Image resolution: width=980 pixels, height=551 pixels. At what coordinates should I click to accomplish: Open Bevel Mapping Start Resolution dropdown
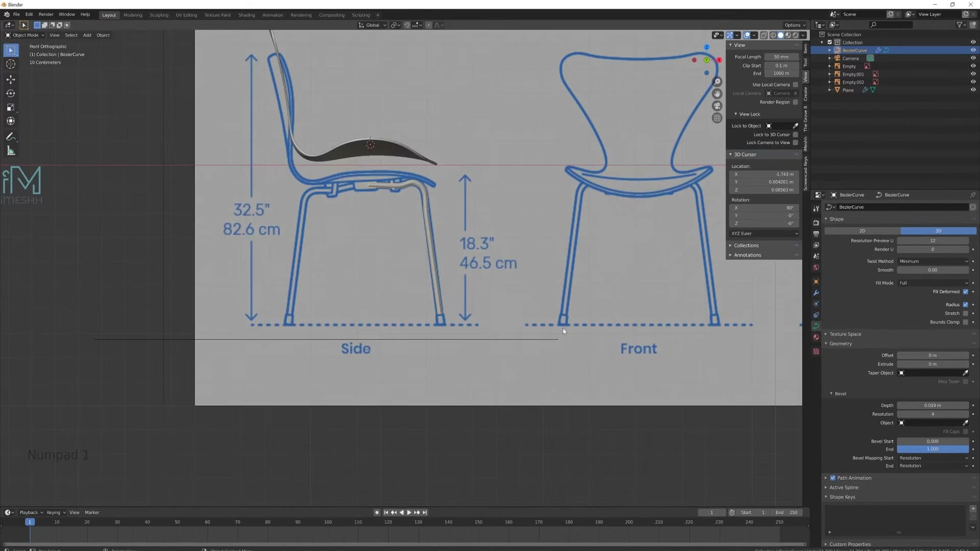(x=933, y=458)
